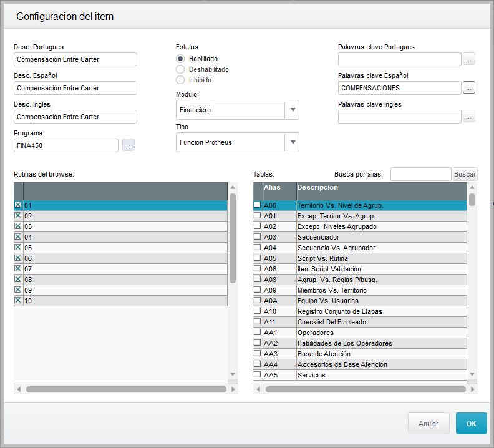The width and height of the screenshot is (494, 448).
Task: Open ellipsis button for Palavras clave Portugues
Action: (469, 59)
